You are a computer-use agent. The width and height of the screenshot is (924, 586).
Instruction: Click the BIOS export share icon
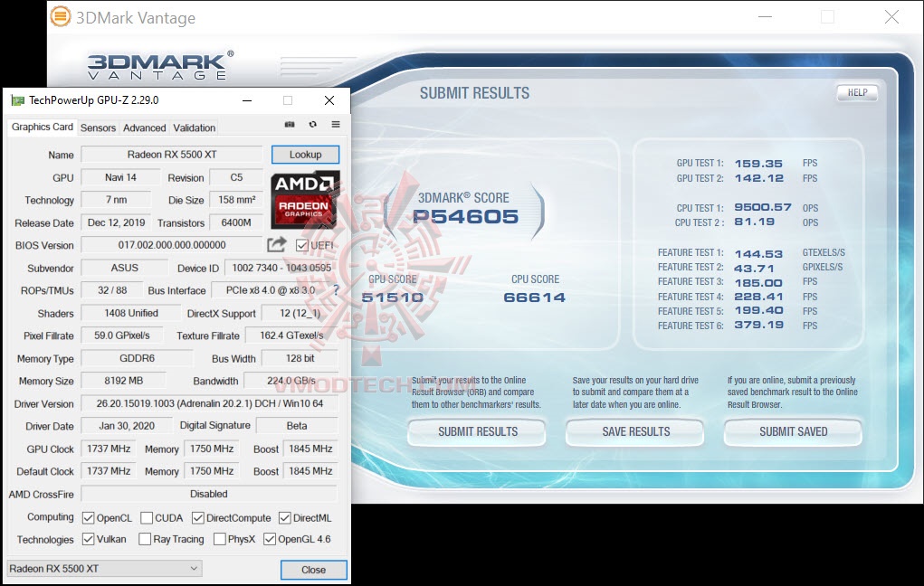click(276, 244)
